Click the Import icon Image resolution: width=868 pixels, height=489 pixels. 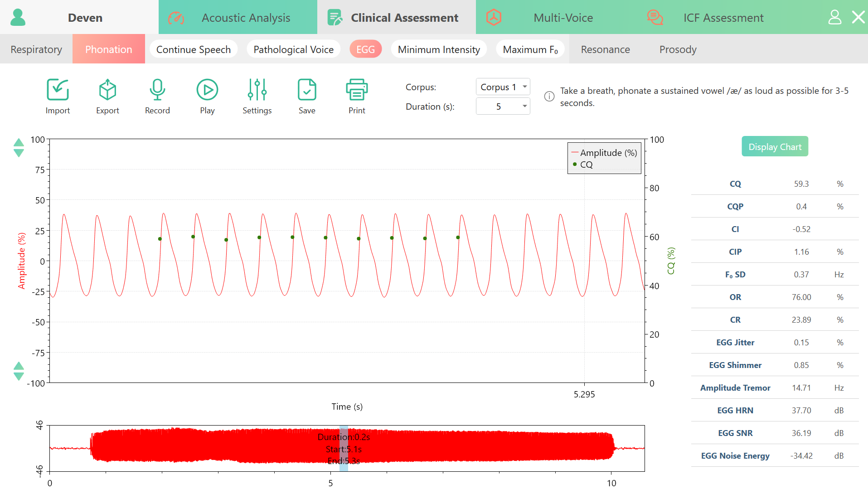point(58,89)
